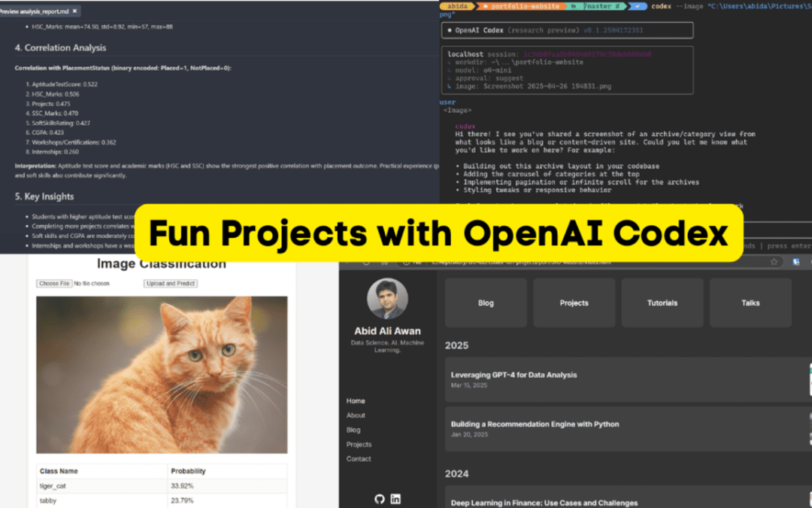This screenshot has width=812, height=508.
Task: Open the Tutorials category card
Action: point(662,303)
